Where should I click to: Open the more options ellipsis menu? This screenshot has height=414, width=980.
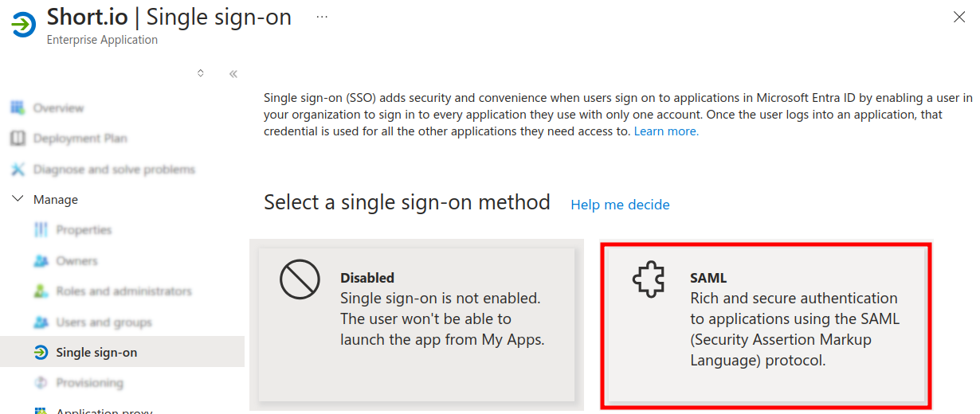pos(322,16)
